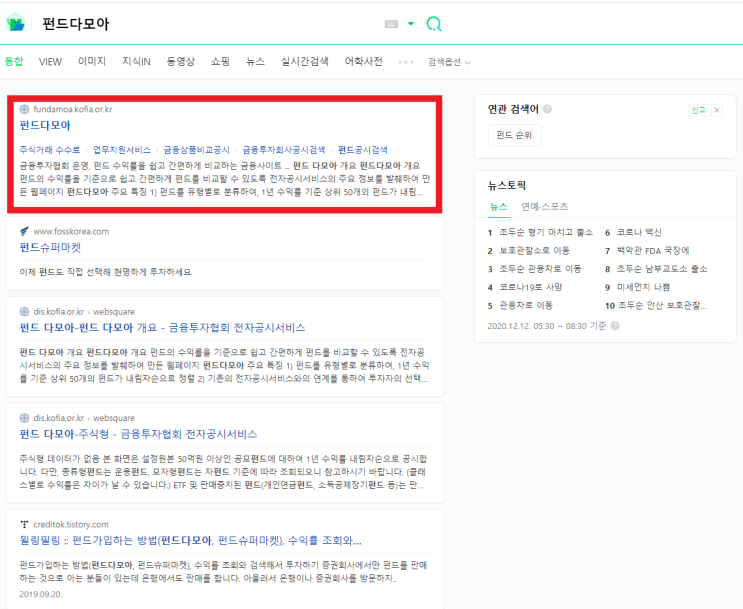Open the 금융투자회사공시검색 sublink
This screenshot has height=609, width=743.
tap(284, 150)
